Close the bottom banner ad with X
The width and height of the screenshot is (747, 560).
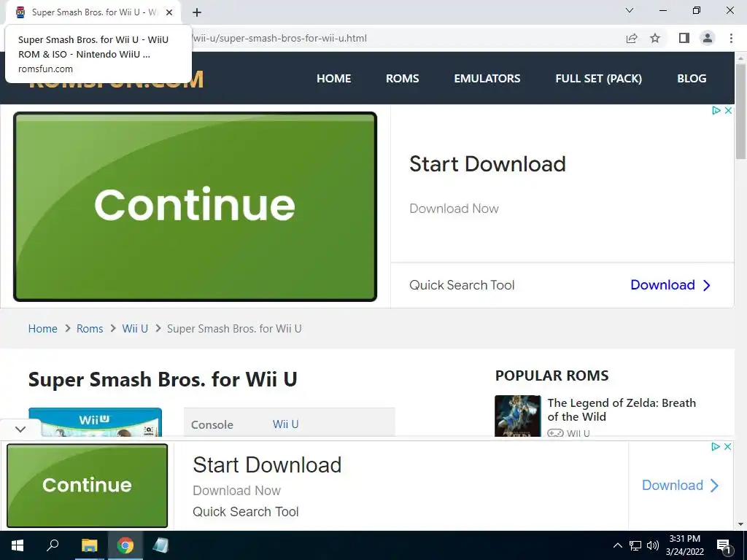tap(727, 447)
